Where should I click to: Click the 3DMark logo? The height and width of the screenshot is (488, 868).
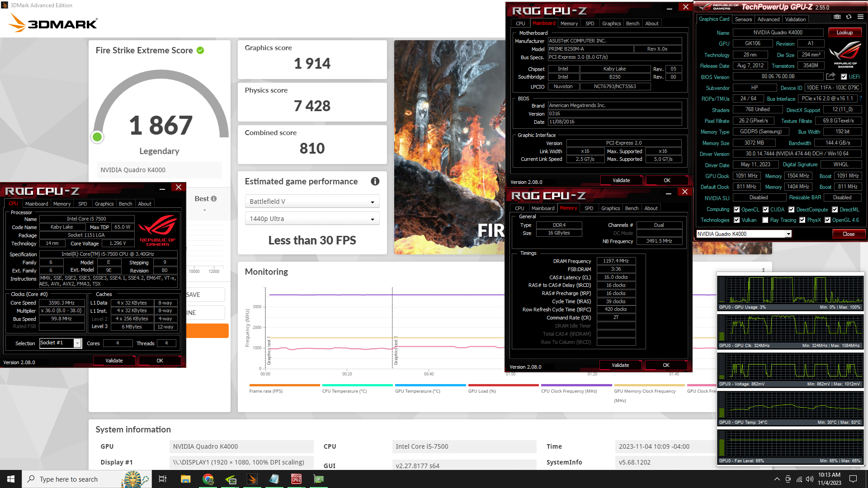(53, 23)
